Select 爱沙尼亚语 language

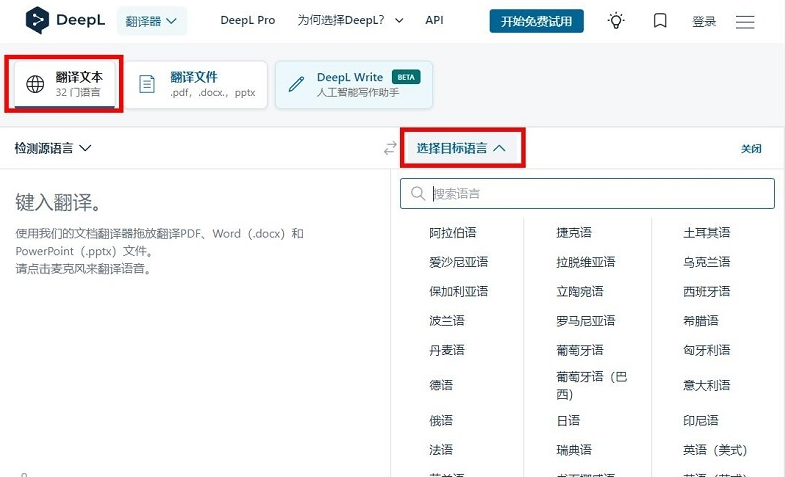click(x=458, y=262)
